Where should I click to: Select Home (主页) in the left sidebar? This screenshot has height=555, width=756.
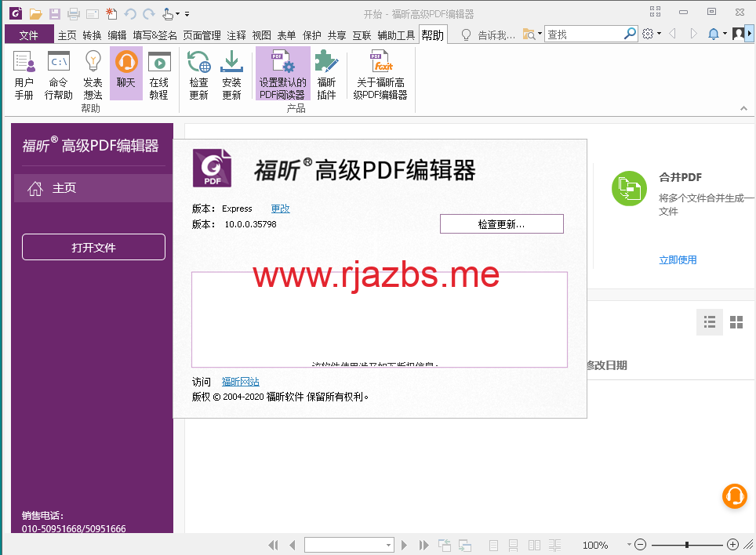[x=92, y=188]
